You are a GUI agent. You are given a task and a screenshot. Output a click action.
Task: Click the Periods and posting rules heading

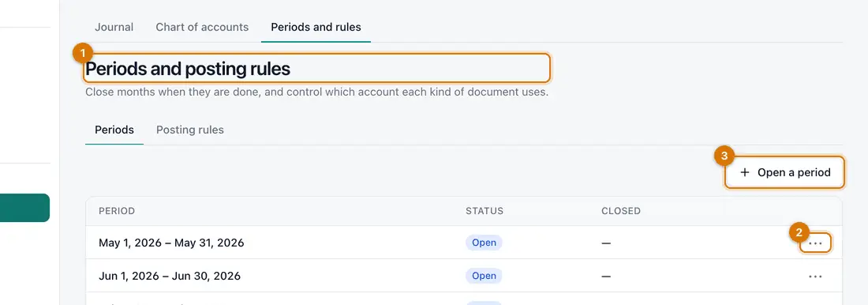tap(188, 69)
